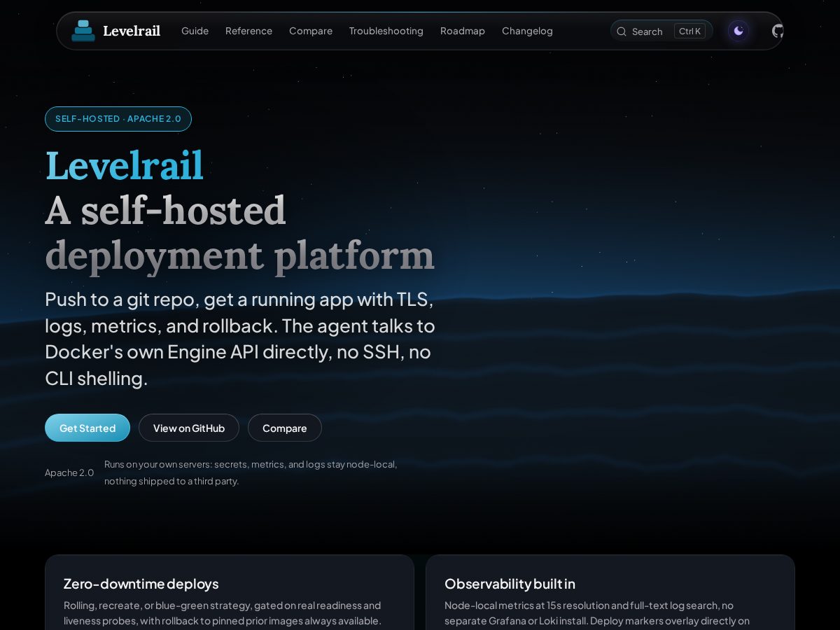Open the Roadmap nav item
This screenshot has width=840, height=630.
(x=463, y=31)
